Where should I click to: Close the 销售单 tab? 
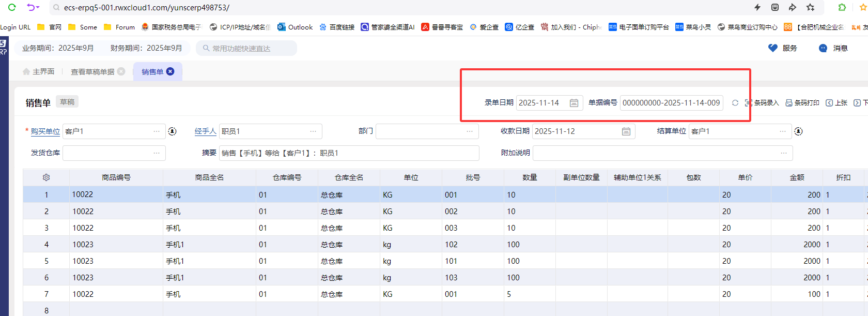[x=171, y=71]
